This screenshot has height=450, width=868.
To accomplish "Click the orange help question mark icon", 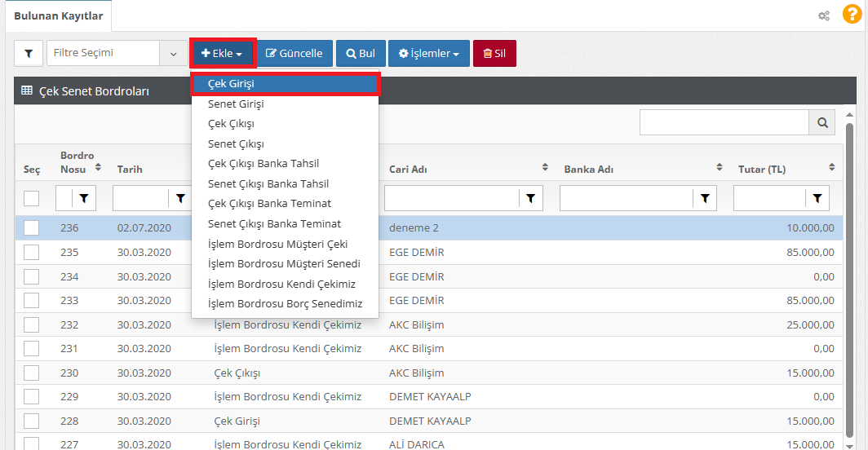I will coord(851,15).
